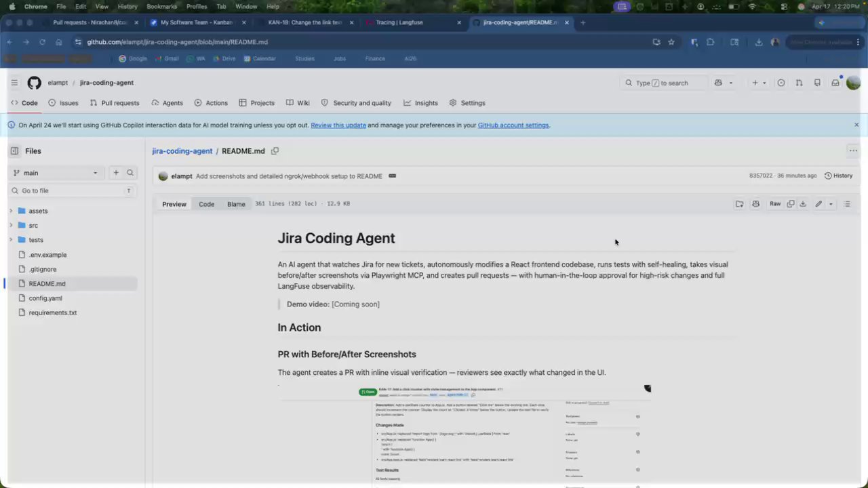Open the Security and quality tab
Viewport: 868px width, 488px height.
click(356, 103)
